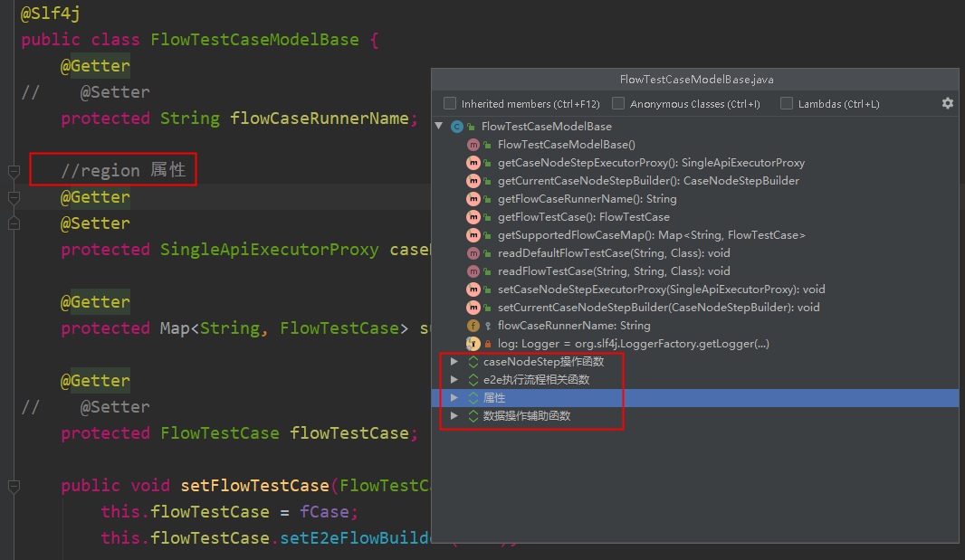The image size is (965, 560).
Task: Fold the setFlowTestCase method gutter marker
Action: (14, 486)
